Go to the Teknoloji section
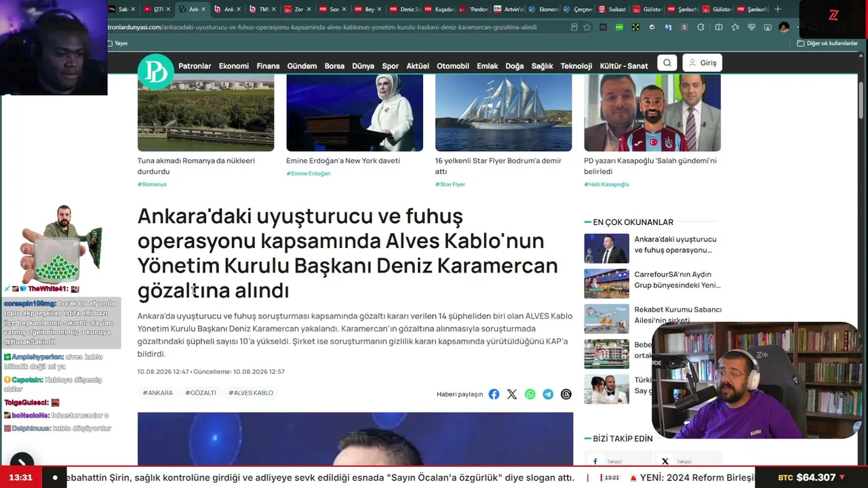868x488 pixels. point(576,66)
